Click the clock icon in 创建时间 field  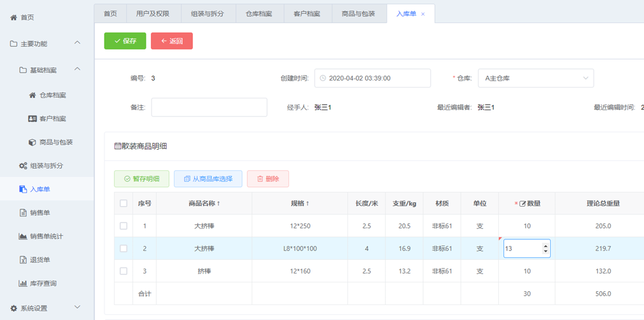point(323,78)
